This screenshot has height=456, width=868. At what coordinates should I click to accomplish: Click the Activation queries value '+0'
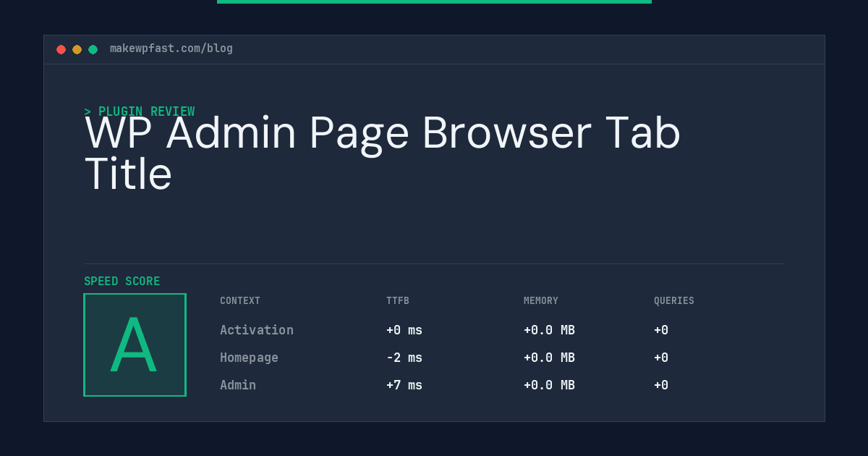pos(661,330)
